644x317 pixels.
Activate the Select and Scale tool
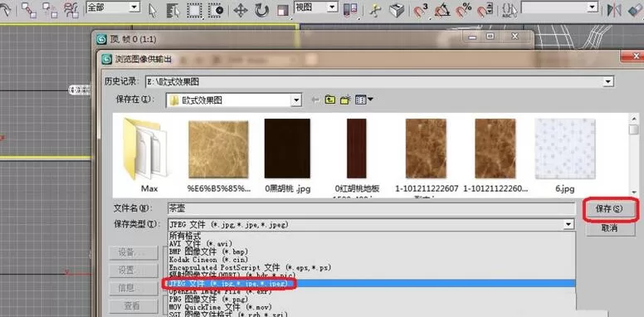click(282, 11)
